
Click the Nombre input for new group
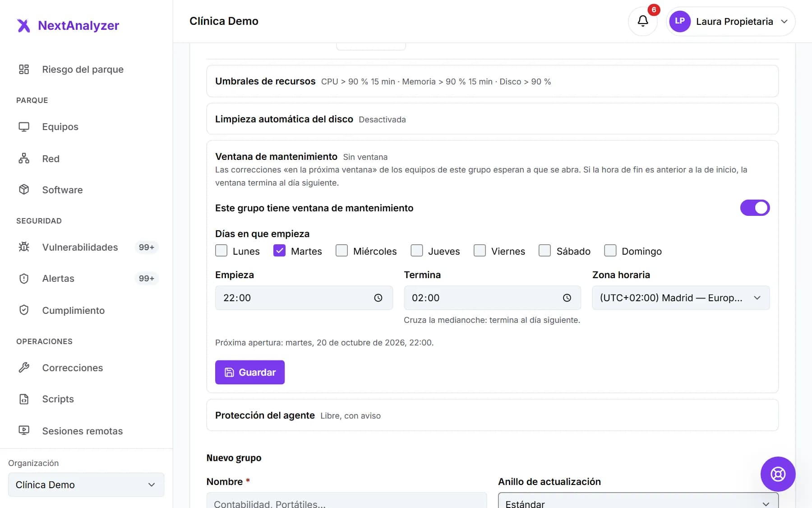[x=346, y=500]
